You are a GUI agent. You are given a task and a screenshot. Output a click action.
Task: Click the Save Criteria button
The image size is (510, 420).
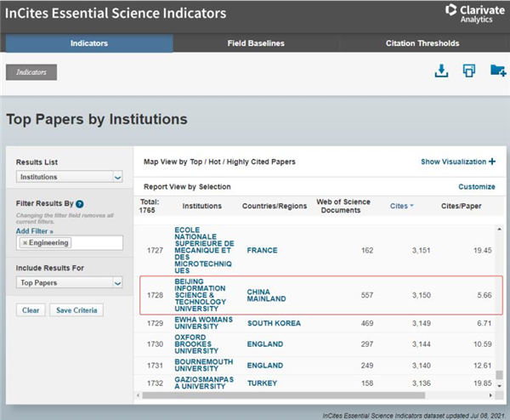(76, 310)
